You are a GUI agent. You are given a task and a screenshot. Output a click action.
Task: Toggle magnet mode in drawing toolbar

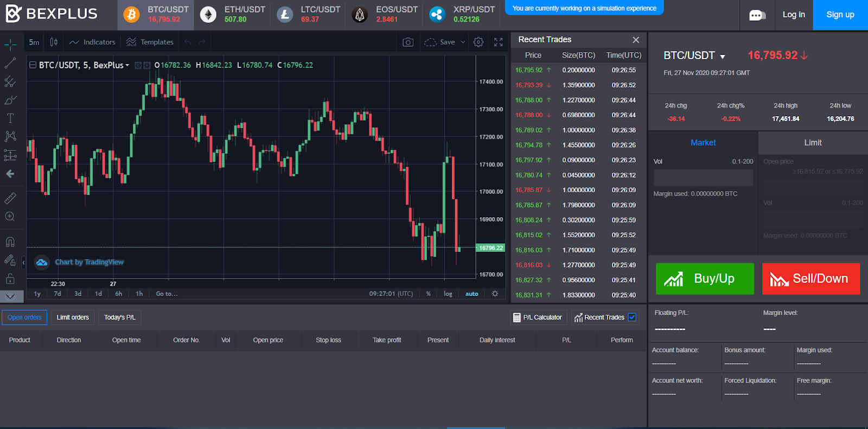coord(10,242)
